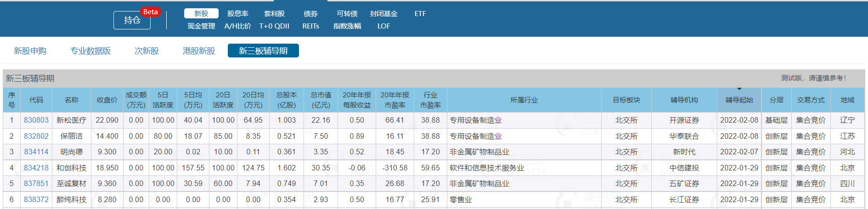Open the LOF menu item
The height and width of the screenshot is (209, 868).
384,26
